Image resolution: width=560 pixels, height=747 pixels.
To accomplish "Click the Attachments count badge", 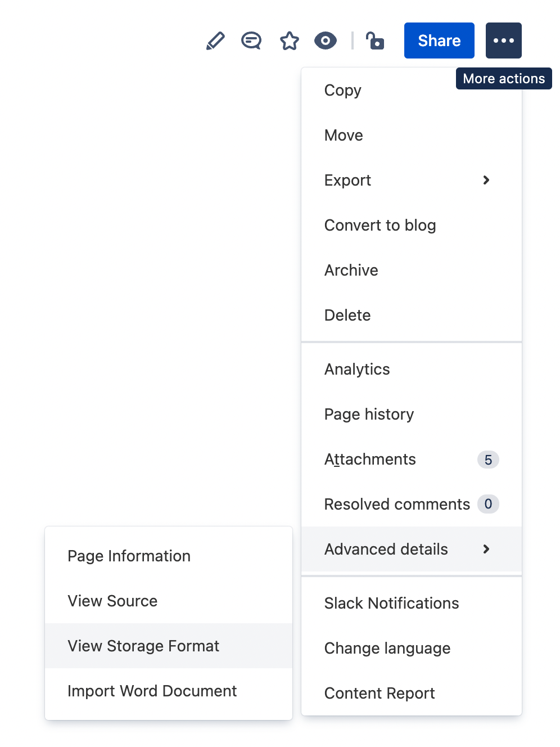I will click(x=488, y=460).
